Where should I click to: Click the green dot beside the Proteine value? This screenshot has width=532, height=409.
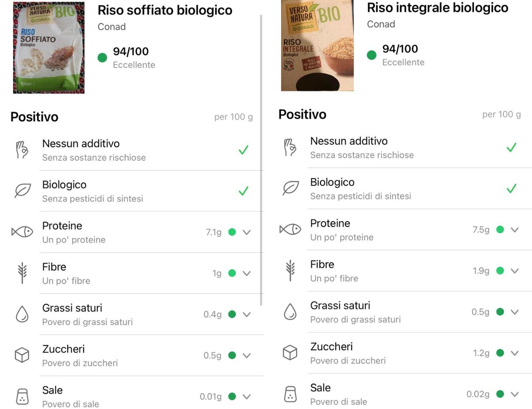232,231
